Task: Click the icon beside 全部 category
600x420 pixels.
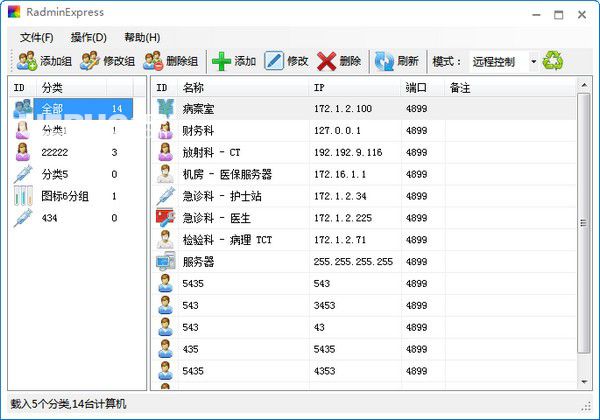Action: click(x=23, y=109)
